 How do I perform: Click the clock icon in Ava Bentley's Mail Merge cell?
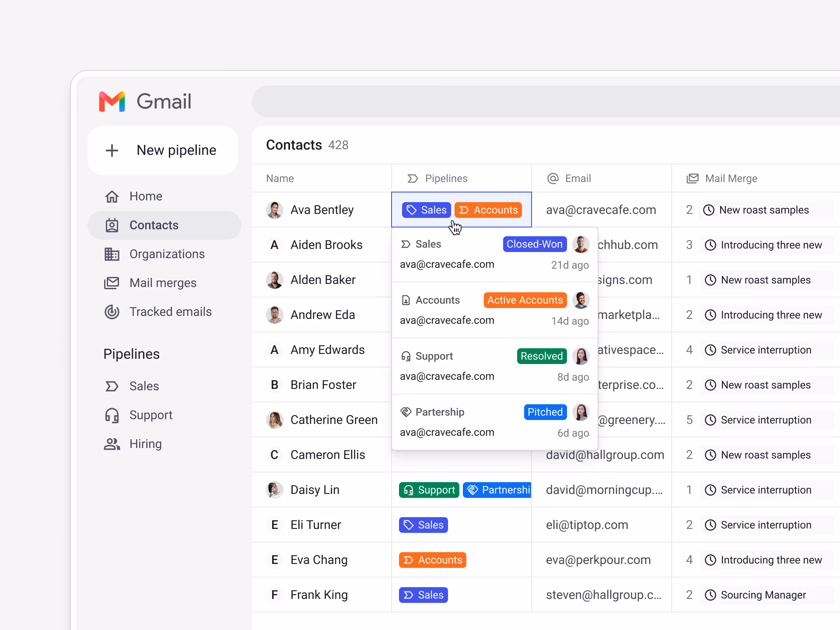tap(709, 210)
